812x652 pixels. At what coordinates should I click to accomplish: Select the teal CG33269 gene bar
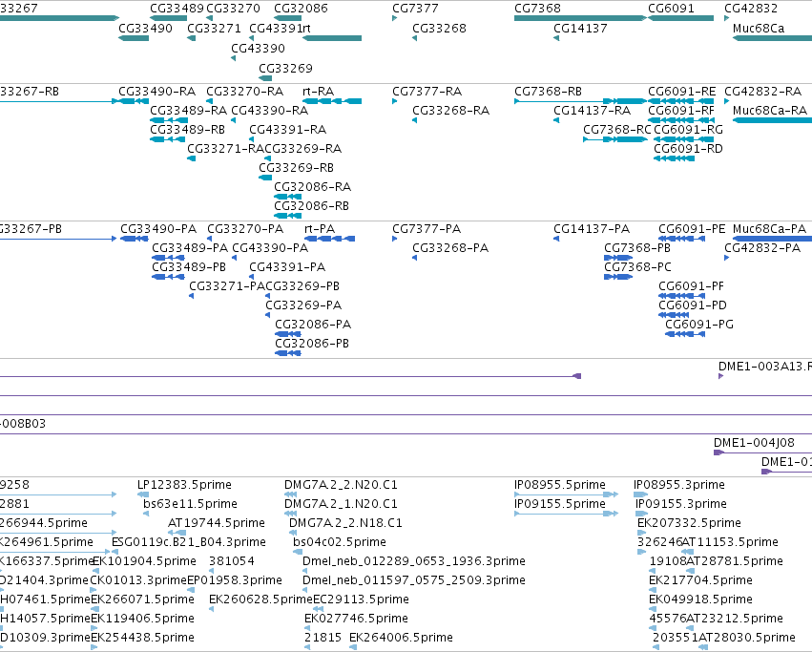265,78
